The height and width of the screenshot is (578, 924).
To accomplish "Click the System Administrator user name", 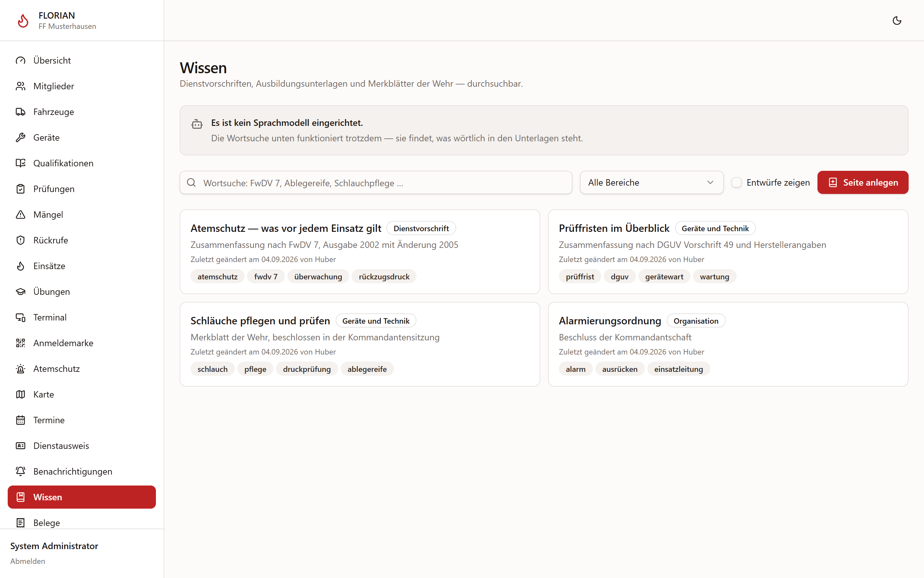I will pos(54,546).
